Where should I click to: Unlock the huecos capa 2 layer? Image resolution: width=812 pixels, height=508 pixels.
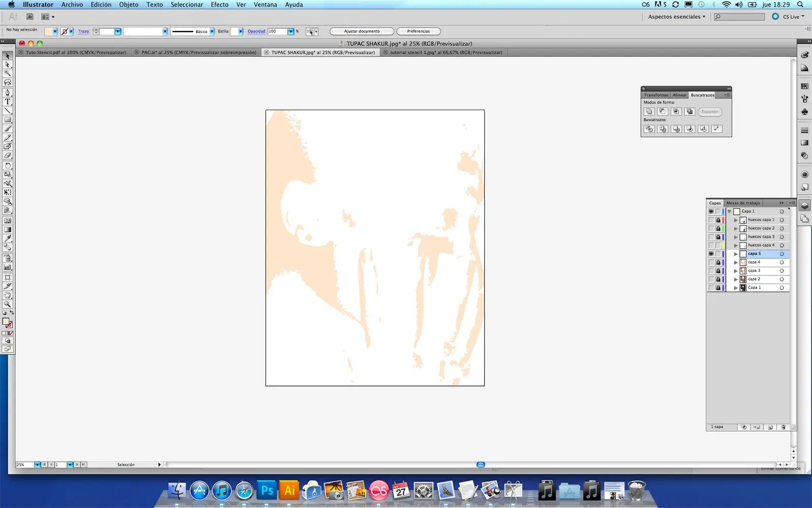718,229
